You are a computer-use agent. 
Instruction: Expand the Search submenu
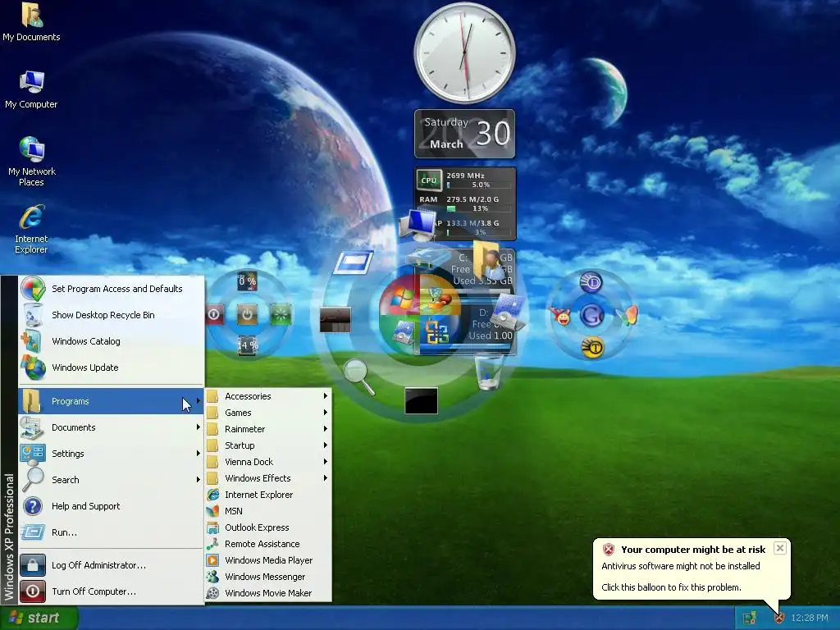[x=112, y=480]
